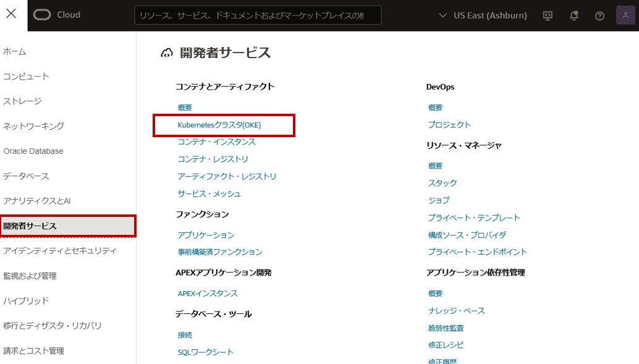This screenshot has height=364, width=639.
Task: Select 移行とディザスタ・リカバリ in the side menu
Action: coord(52,326)
